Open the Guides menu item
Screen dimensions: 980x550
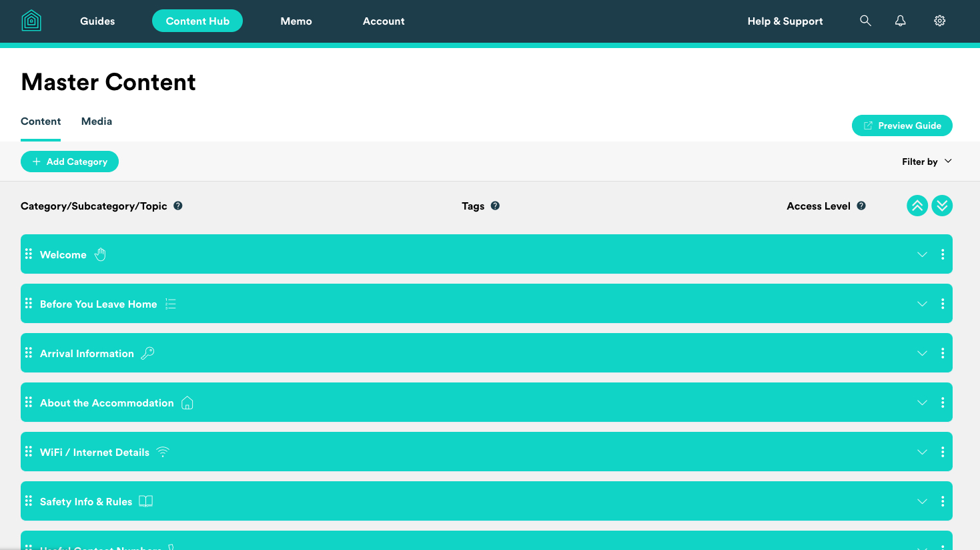pyautogui.click(x=97, y=21)
